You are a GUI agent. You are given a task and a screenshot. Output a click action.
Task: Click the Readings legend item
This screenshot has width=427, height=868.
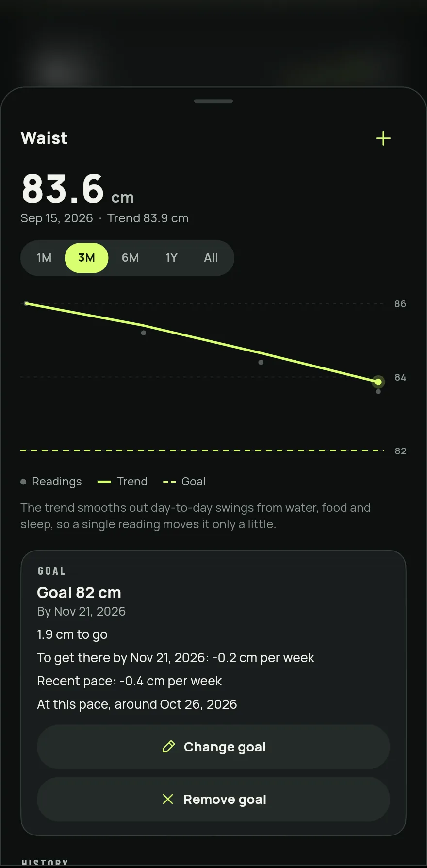pyautogui.click(x=51, y=482)
